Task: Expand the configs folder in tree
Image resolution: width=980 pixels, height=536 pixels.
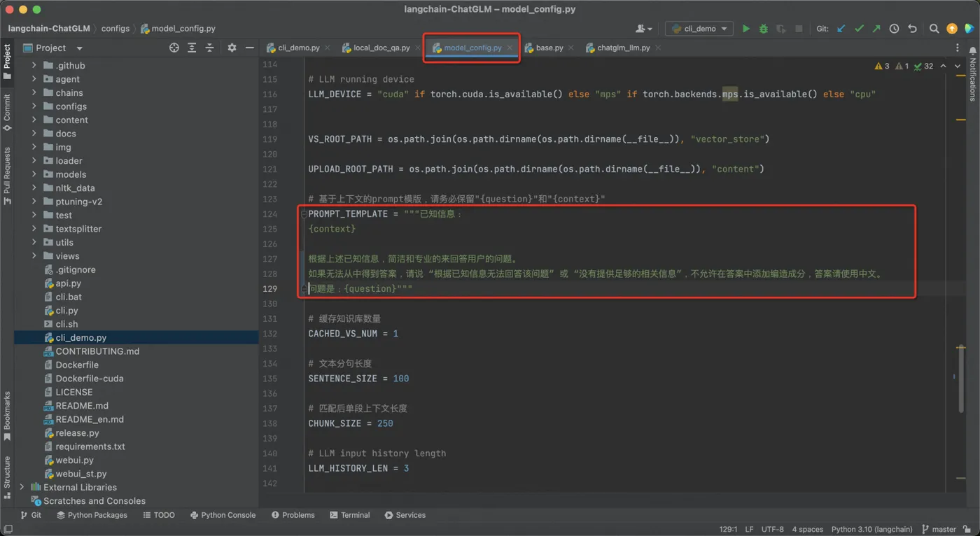Action: click(34, 106)
